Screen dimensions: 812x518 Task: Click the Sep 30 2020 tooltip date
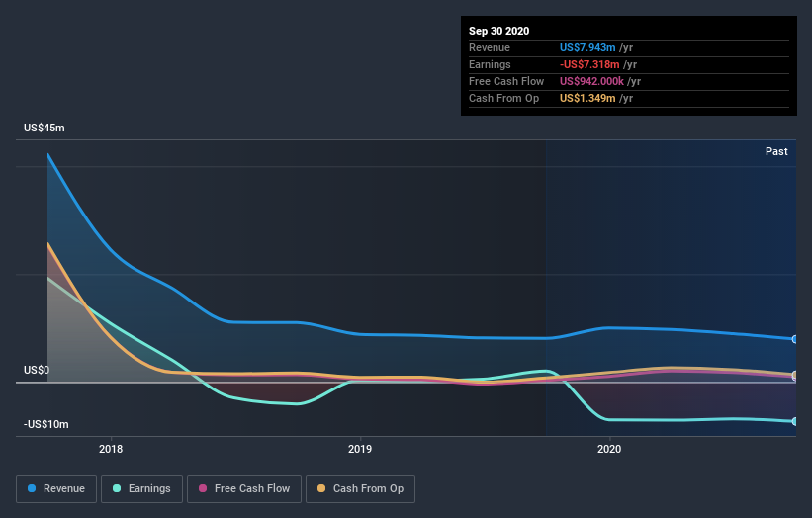coord(498,31)
